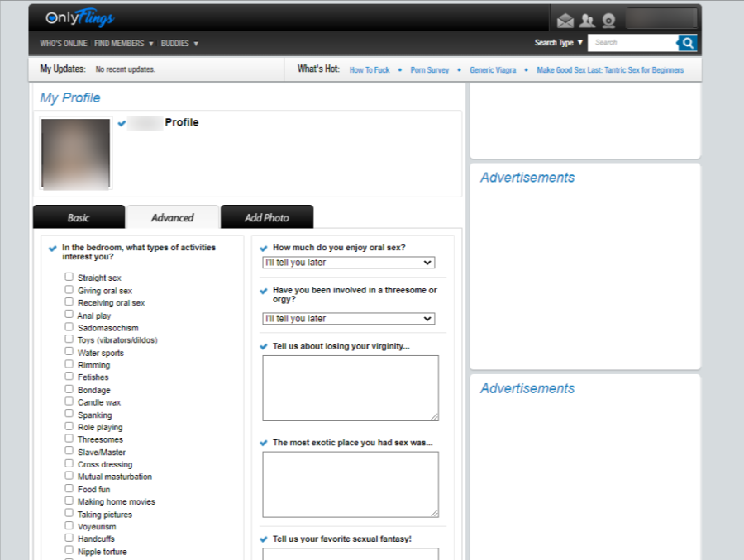This screenshot has height=560, width=744.
Task: Click the header Search text field
Action: tap(633, 43)
